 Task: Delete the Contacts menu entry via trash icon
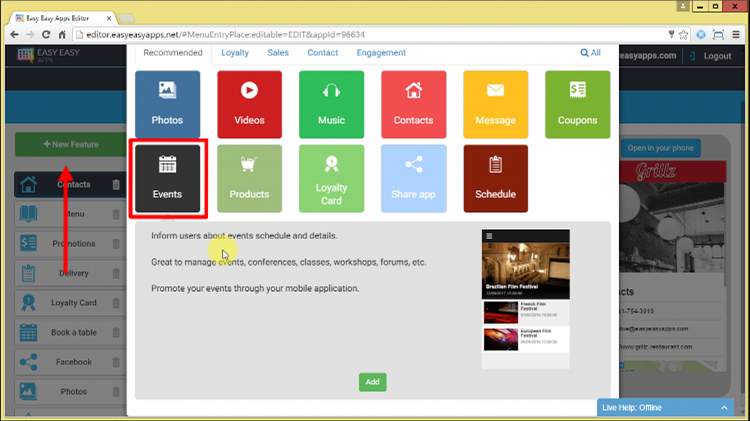116,185
